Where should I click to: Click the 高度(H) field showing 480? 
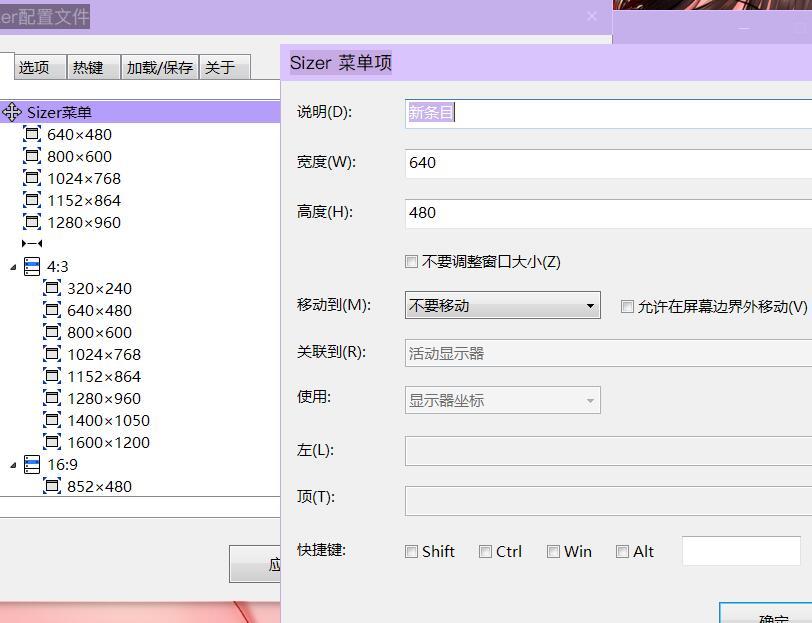click(608, 213)
